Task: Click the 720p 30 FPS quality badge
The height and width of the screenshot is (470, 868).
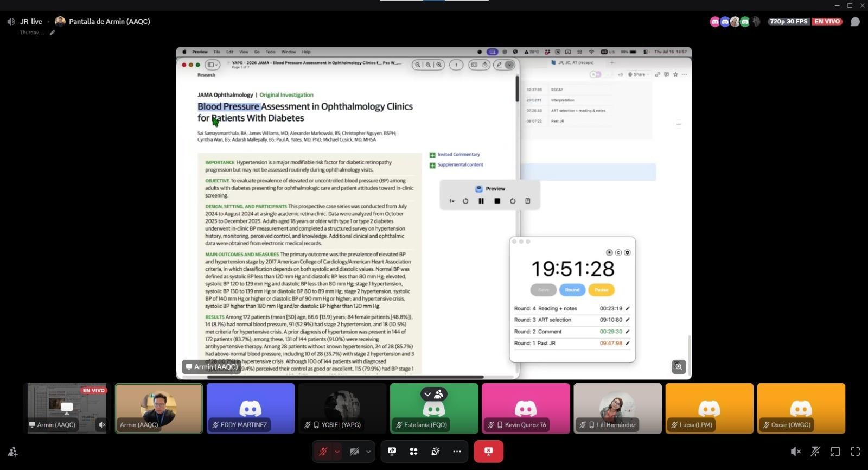Action: coord(789,22)
